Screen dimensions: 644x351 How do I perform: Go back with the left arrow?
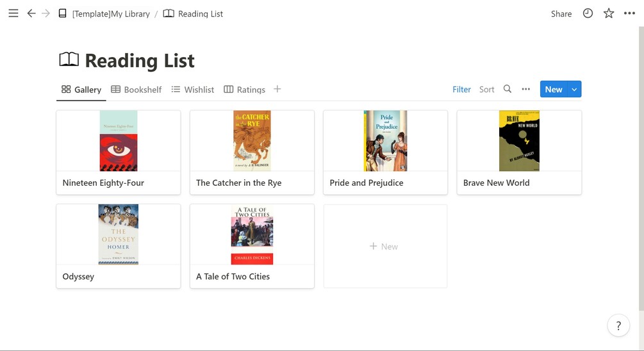click(x=31, y=13)
